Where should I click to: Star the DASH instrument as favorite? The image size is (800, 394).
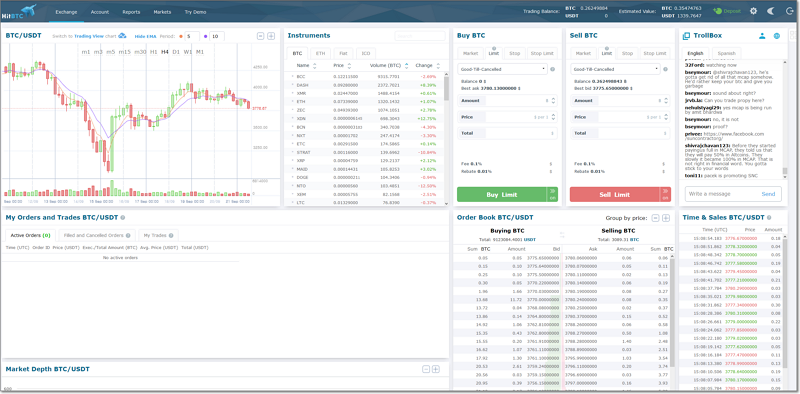293,85
